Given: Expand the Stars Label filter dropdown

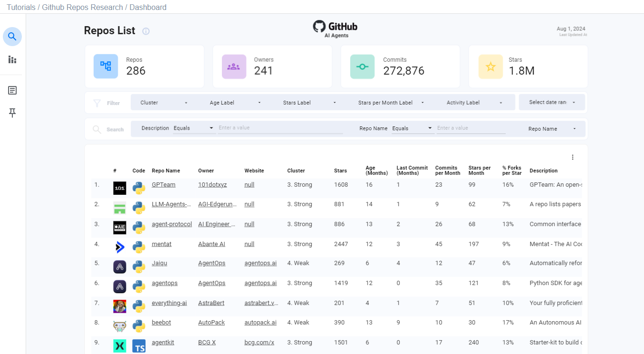Looking at the screenshot, I should coord(309,103).
